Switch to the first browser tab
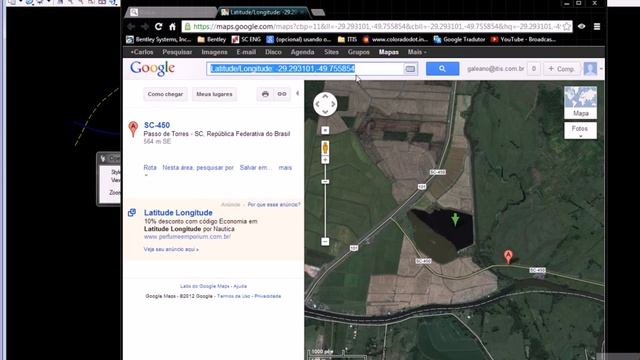 (x=171, y=12)
